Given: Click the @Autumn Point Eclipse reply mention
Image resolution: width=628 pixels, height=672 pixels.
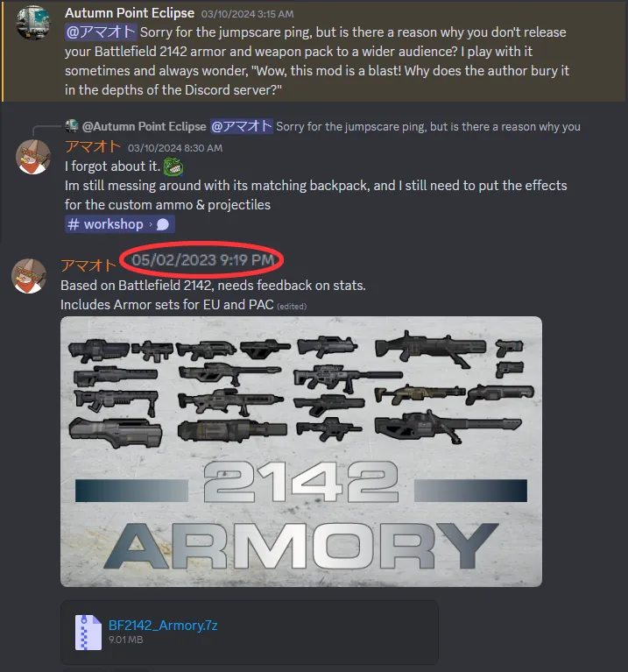Looking at the screenshot, I should tap(144, 126).
